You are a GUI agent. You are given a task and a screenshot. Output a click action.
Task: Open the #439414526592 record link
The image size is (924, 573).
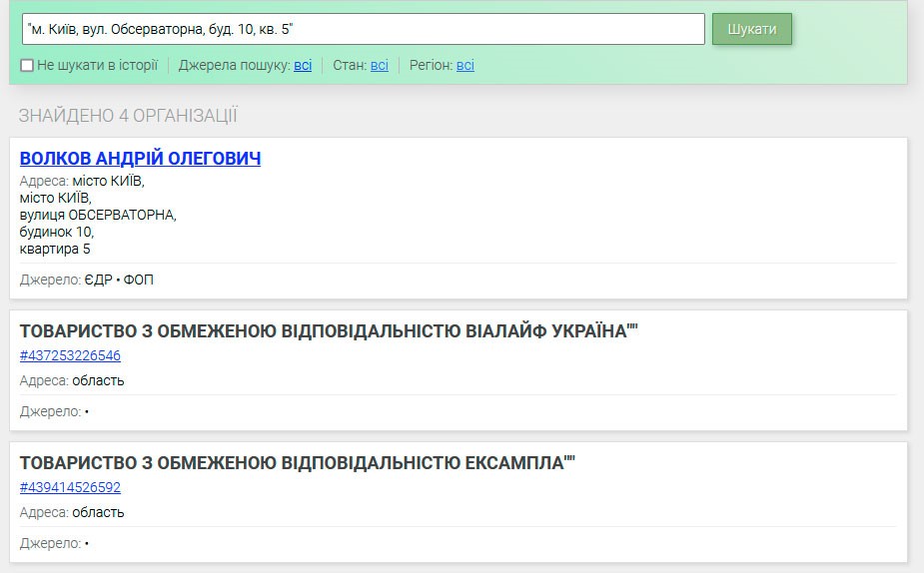(70, 487)
